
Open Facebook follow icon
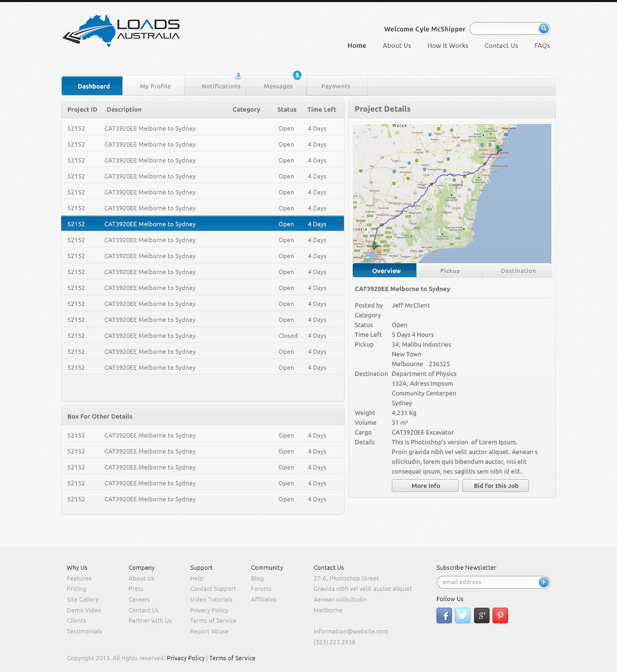444,615
